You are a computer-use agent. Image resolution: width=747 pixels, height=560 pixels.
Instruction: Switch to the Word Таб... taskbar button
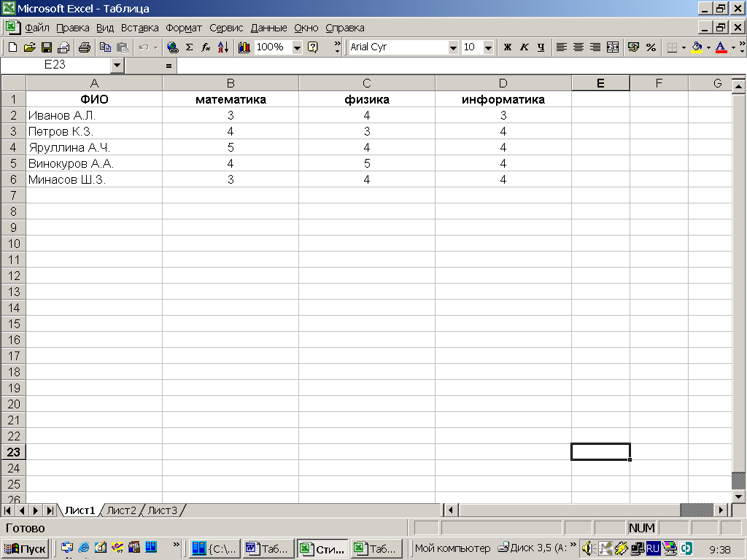coord(267,548)
